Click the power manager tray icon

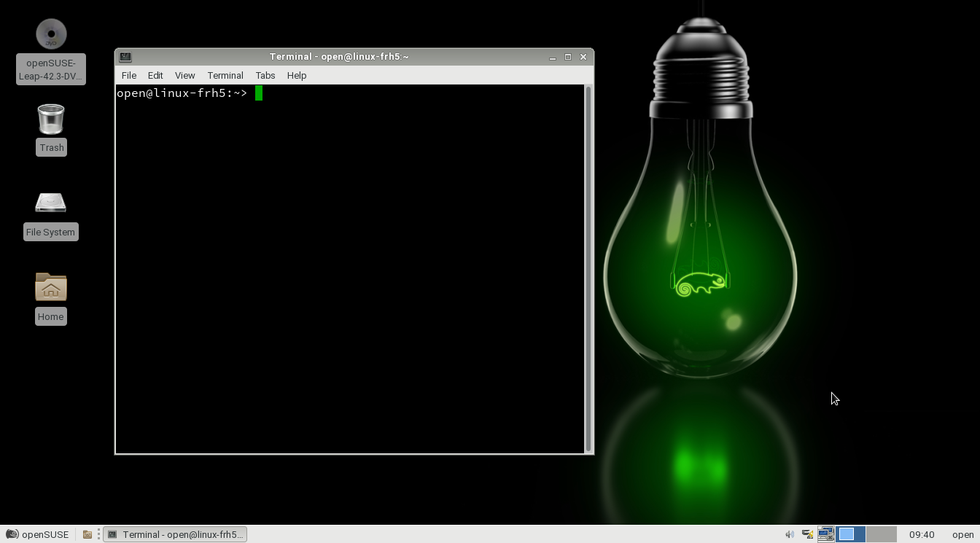pos(807,534)
